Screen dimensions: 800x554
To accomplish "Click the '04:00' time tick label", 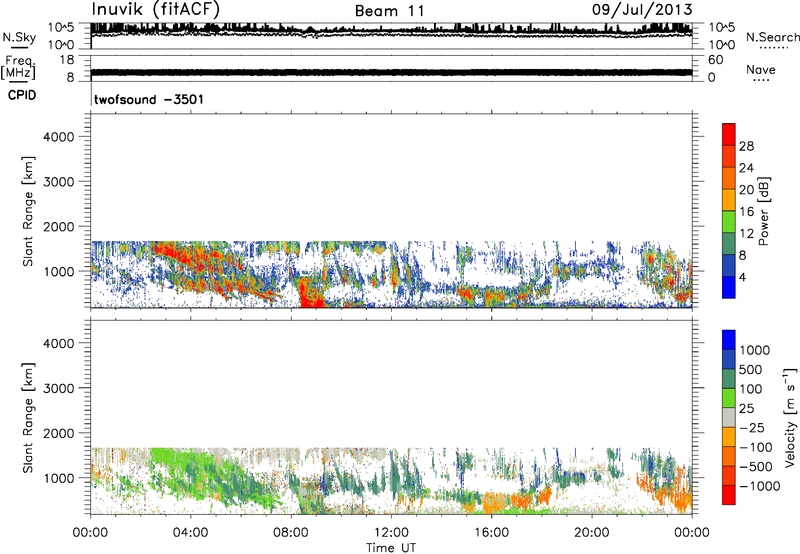I will [190, 533].
